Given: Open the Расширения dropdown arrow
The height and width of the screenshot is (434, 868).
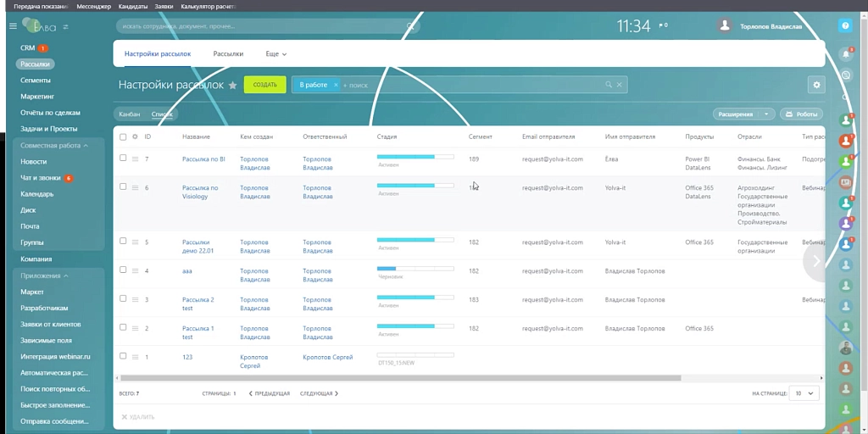Looking at the screenshot, I should pyautogui.click(x=766, y=114).
